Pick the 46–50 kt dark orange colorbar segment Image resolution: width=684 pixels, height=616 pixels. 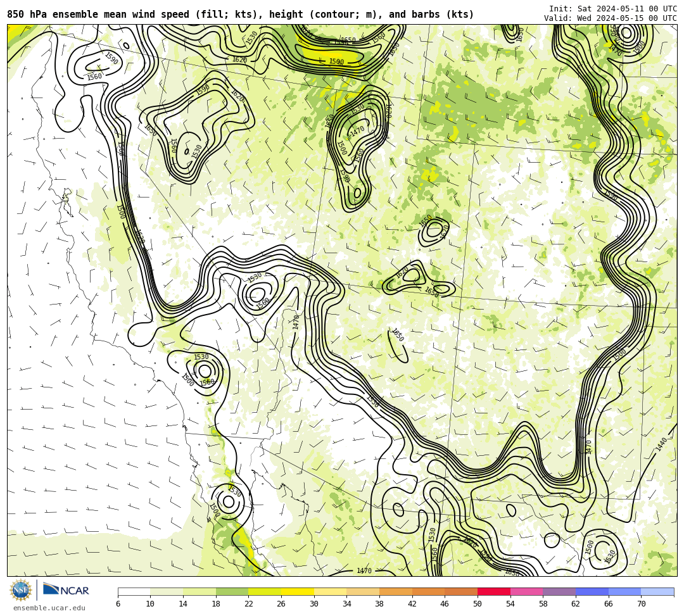(461, 591)
